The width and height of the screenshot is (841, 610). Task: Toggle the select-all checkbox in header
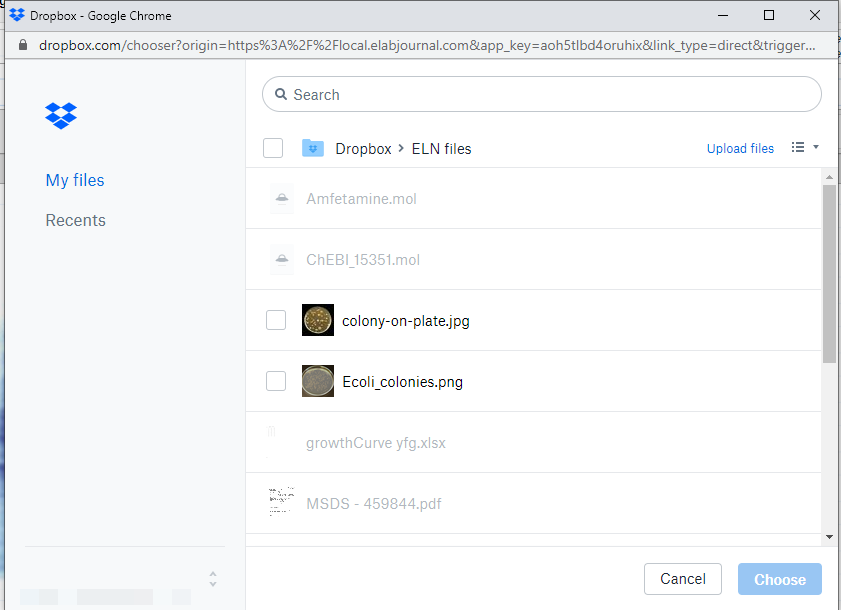pyautogui.click(x=273, y=148)
